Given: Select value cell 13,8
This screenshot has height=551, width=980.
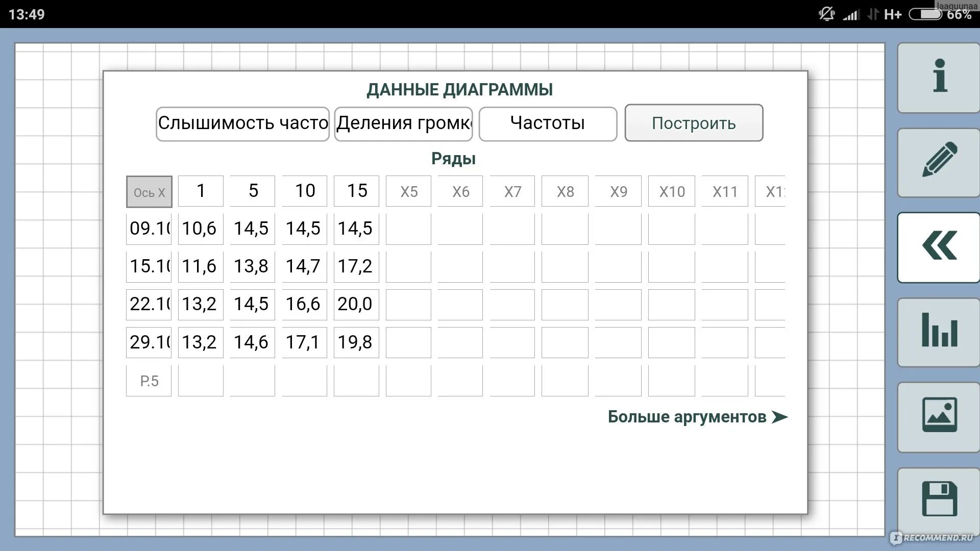Looking at the screenshot, I should click(253, 267).
